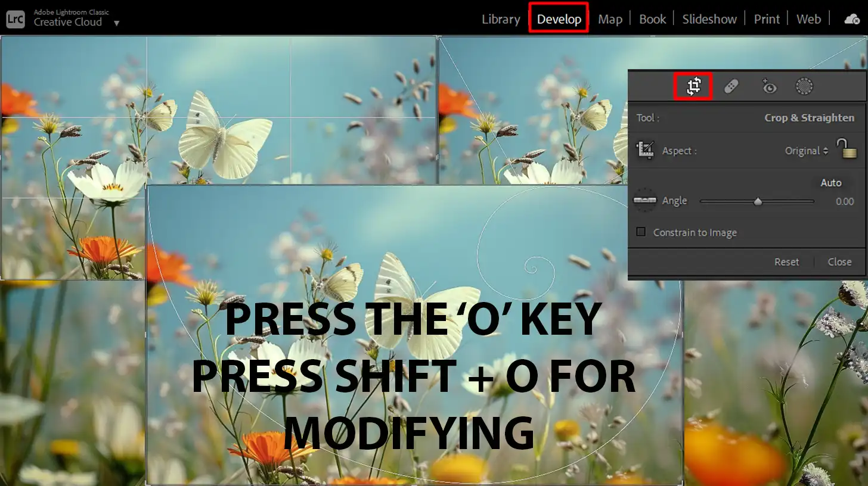
Task: Open the Aspect Original dropdown
Action: (807, 151)
